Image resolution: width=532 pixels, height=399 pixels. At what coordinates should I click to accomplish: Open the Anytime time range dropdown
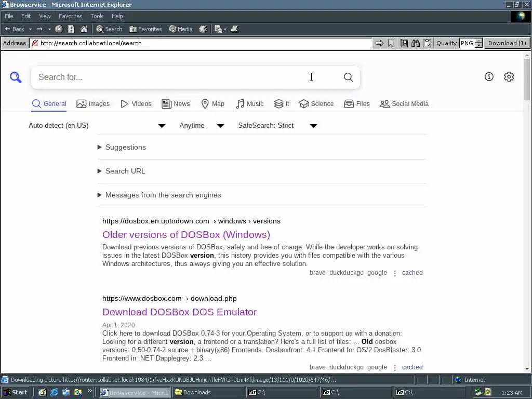202,126
